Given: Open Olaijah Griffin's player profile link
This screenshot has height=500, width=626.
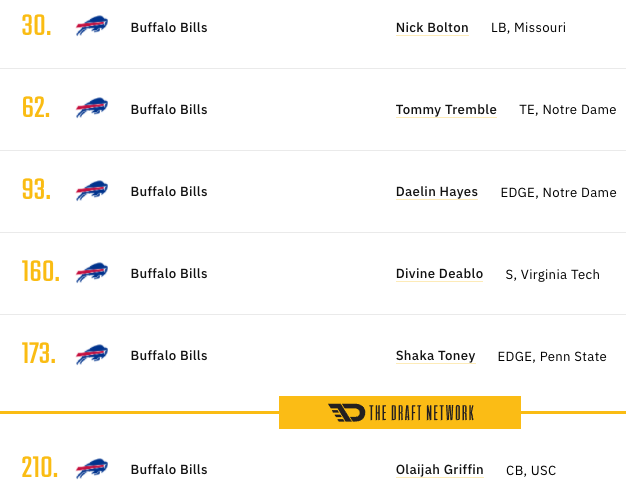Looking at the screenshot, I should (x=440, y=470).
